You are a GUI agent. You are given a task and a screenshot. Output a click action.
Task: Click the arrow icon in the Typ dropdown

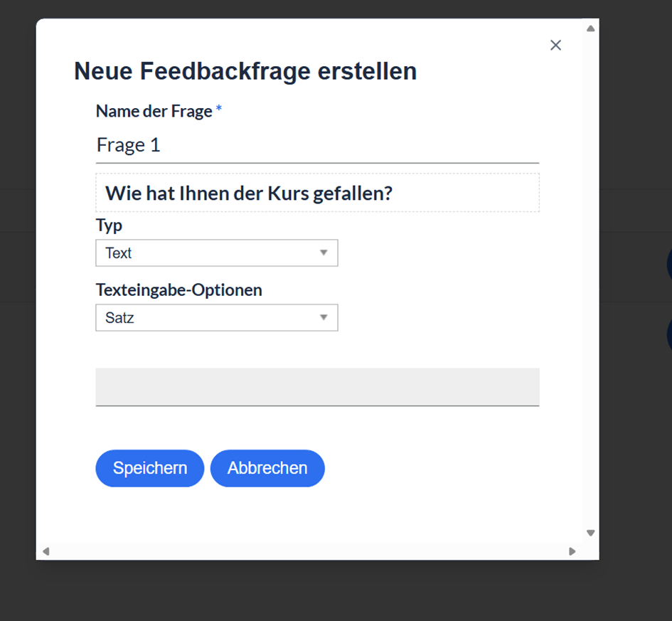point(324,253)
